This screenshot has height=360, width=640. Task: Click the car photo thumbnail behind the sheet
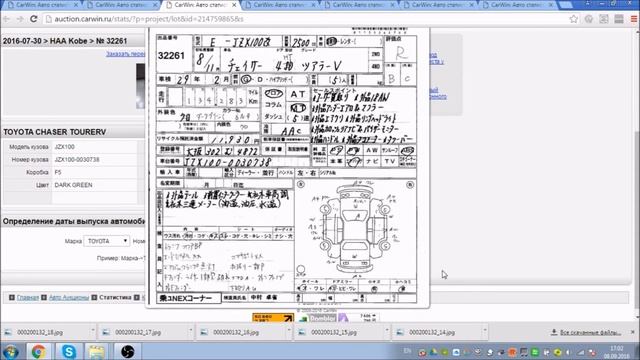pos(140,86)
